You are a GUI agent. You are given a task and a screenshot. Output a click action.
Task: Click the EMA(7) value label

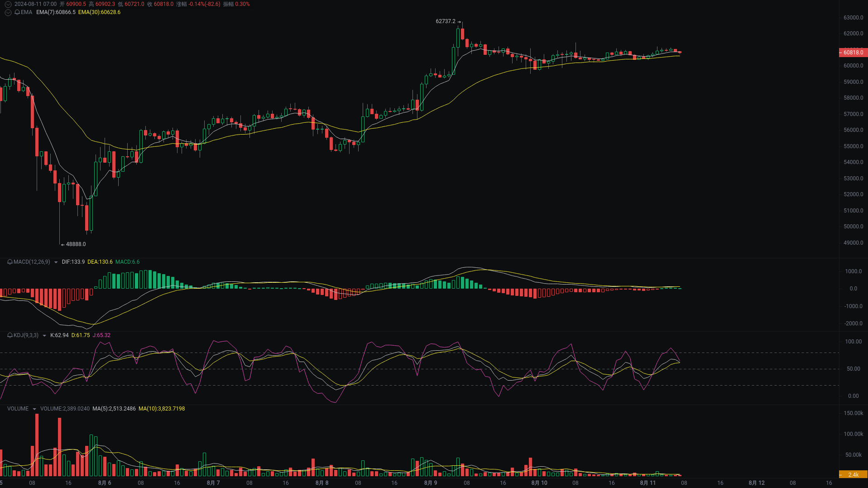pos(56,12)
